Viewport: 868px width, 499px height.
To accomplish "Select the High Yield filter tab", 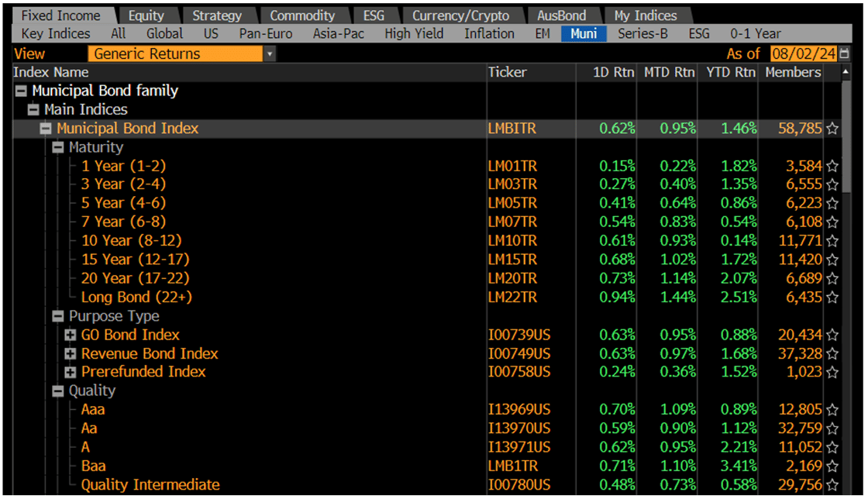I will 414,33.
